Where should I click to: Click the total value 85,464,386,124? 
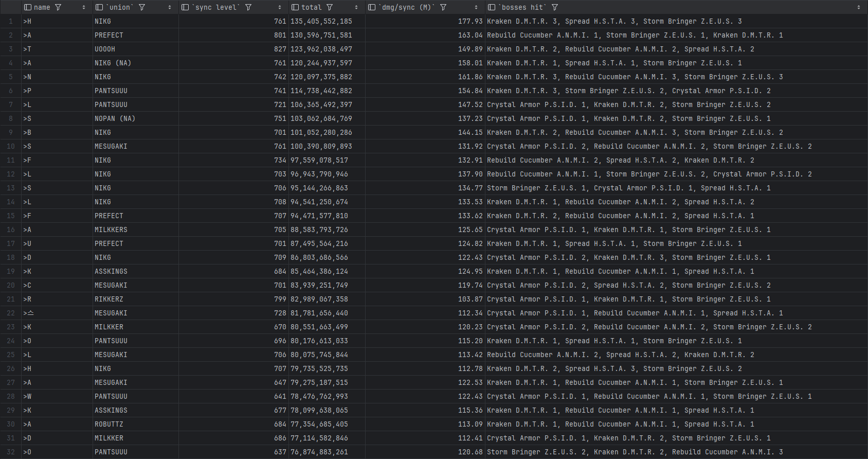[319, 271]
